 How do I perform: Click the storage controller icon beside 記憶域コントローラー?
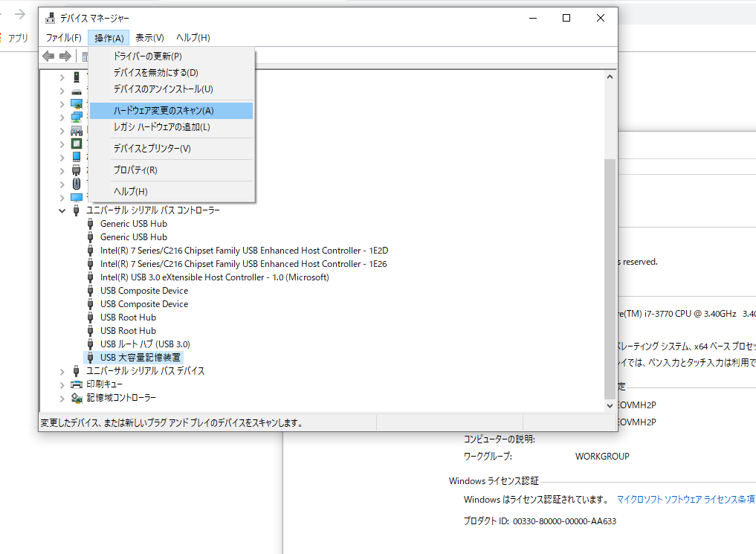[77, 397]
